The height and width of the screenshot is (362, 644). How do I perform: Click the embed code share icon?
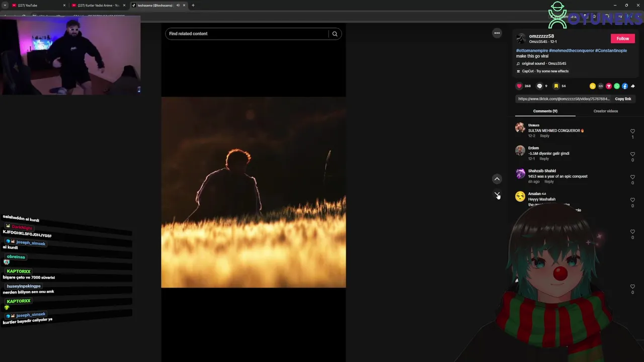[601, 86]
